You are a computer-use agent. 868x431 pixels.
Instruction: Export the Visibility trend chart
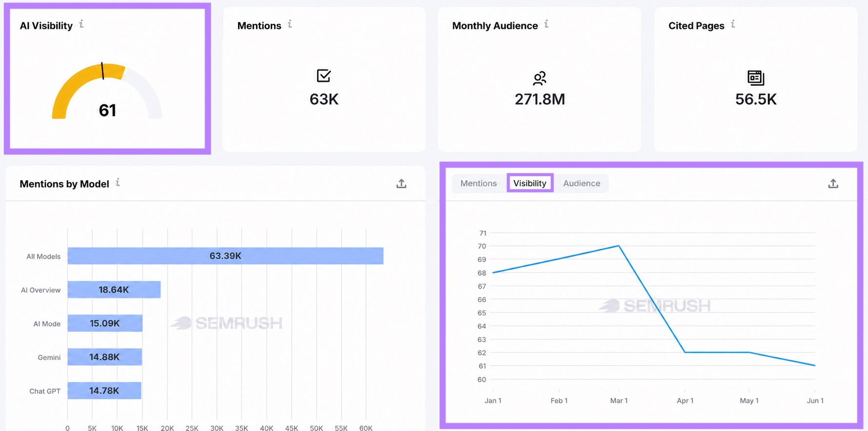click(833, 183)
